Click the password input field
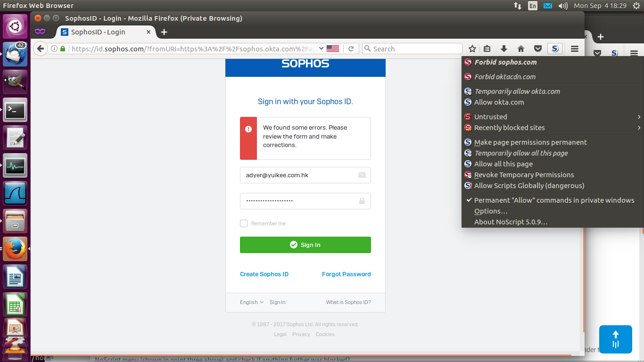Viewport: 644px width, 362px height. click(x=305, y=201)
